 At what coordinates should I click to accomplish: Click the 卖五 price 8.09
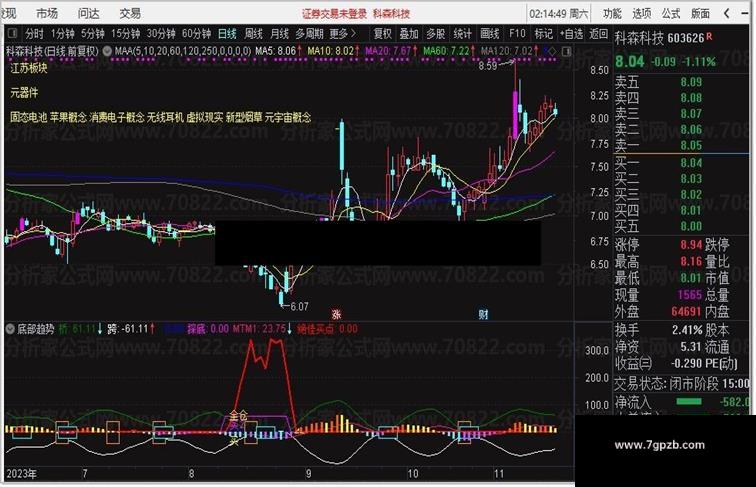tap(691, 82)
